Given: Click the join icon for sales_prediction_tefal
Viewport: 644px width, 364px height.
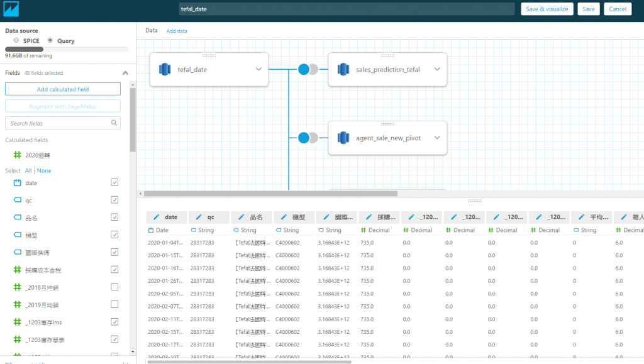Looking at the screenshot, I should coord(308,69).
